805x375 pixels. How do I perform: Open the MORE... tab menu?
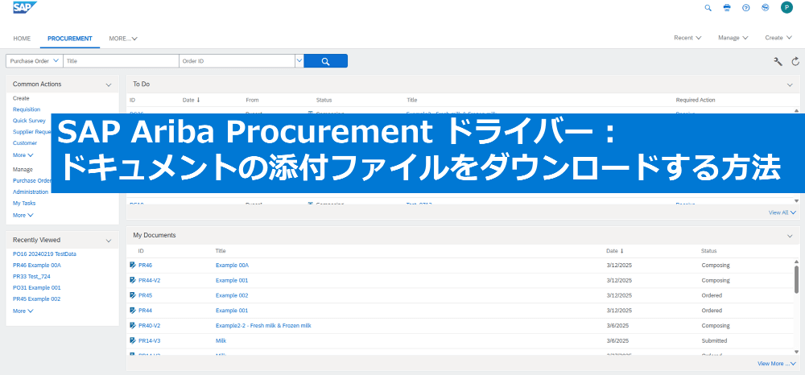(123, 39)
